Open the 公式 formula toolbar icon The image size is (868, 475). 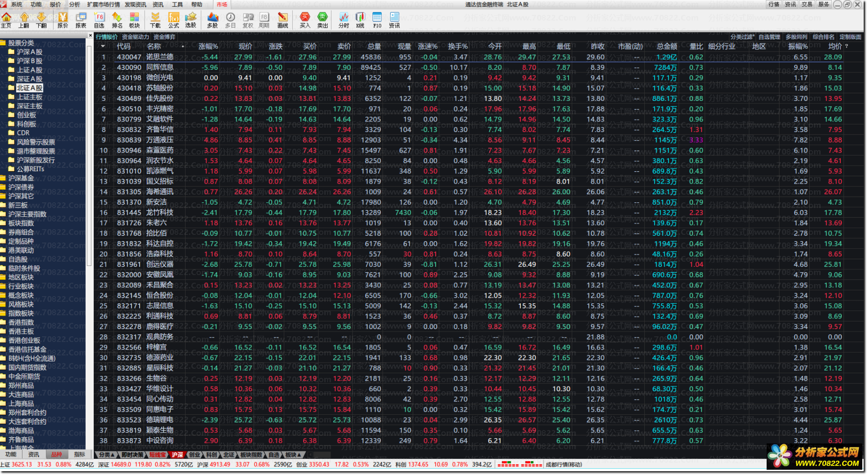click(x=174, y=20)
